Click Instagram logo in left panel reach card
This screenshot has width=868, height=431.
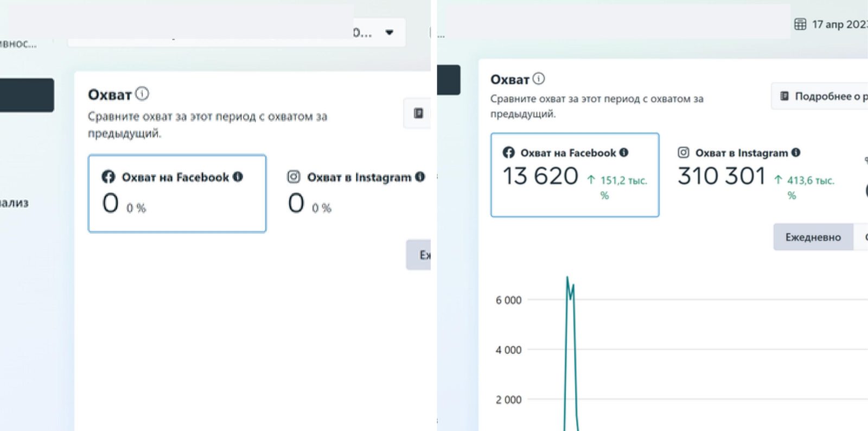pos(293,177)
